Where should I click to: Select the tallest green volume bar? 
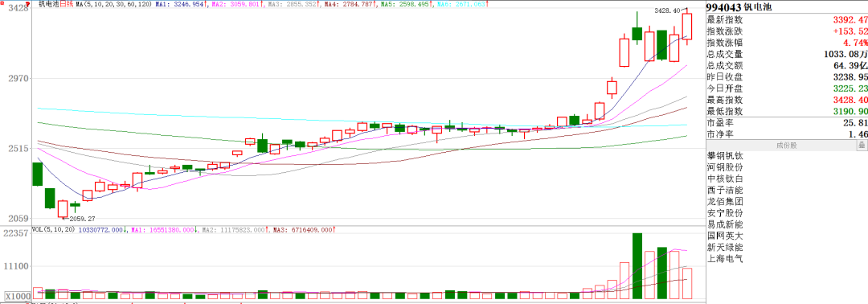tap(637, 265)
